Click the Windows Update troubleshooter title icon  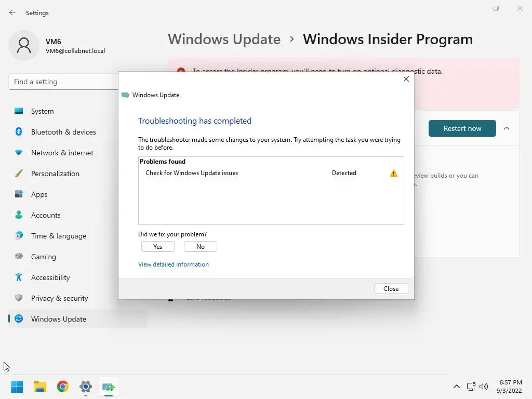point(126,95)
